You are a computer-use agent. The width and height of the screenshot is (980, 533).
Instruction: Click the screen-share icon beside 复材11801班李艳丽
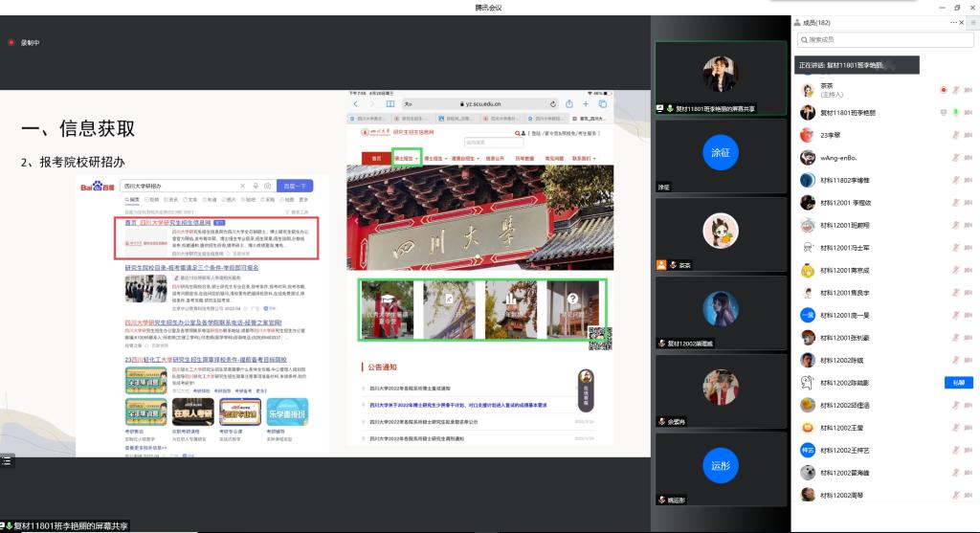click(x=943, y=112)
